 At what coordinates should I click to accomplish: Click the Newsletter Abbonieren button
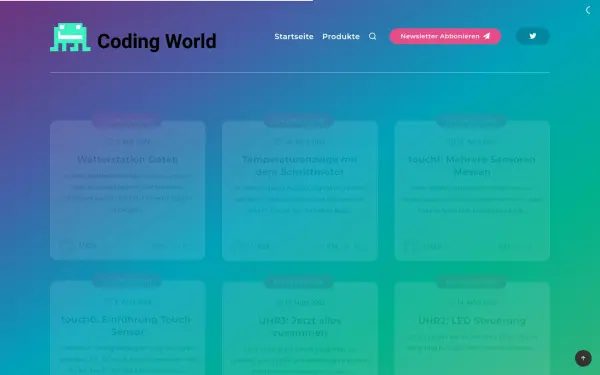[445, 36]
